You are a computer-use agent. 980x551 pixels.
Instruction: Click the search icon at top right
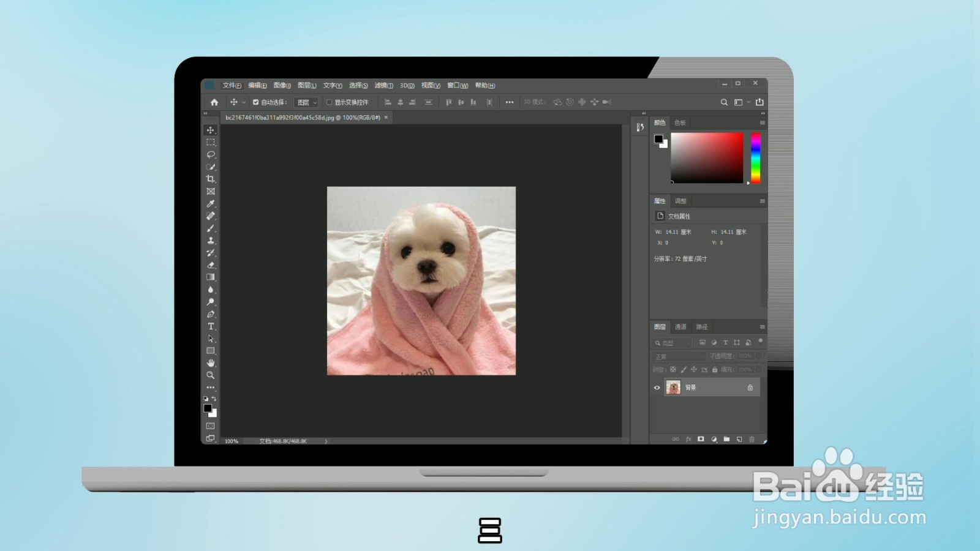pyautogui.click(x=724, y=102)
